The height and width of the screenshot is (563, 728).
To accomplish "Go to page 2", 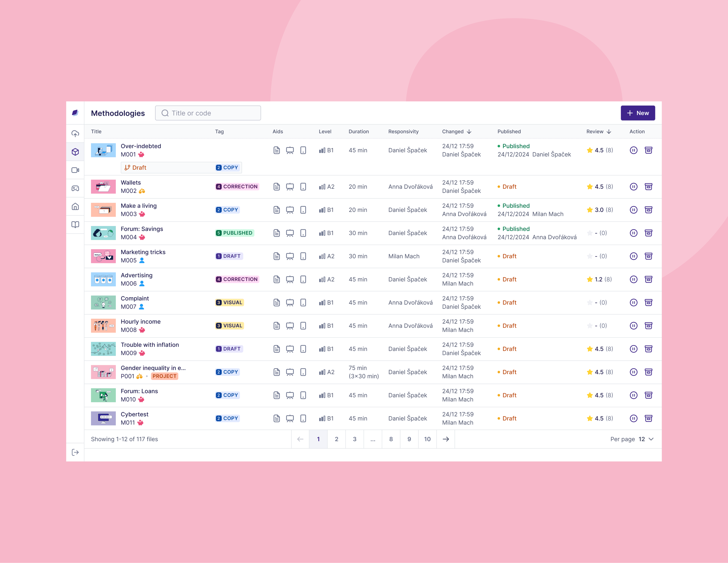I will point(336,439).
